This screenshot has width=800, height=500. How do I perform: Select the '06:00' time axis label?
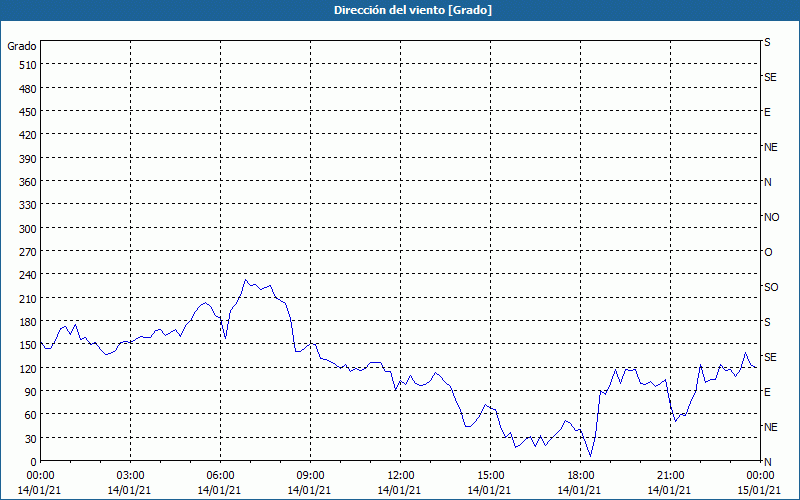tap(220, 476)
